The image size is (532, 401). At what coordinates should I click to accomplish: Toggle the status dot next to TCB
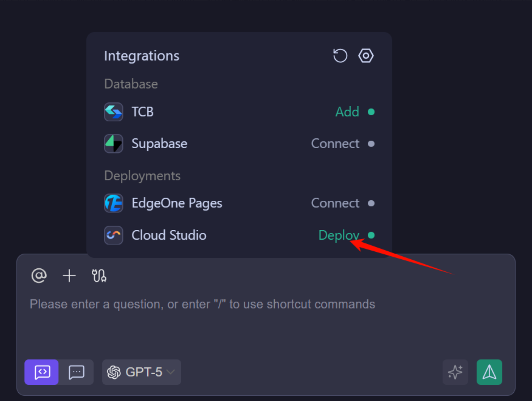(371, 112)
